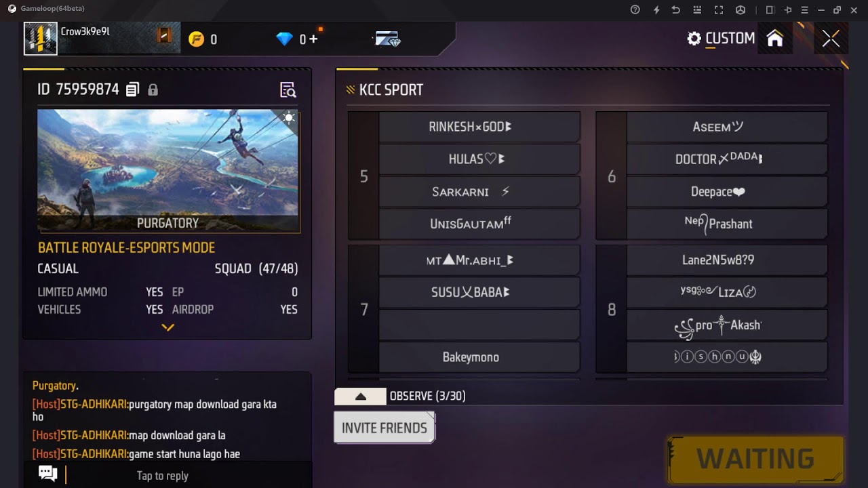This screenshot has height=488, width=868.
Task: Click the WAITING button
Action: (x=755, y=459)
